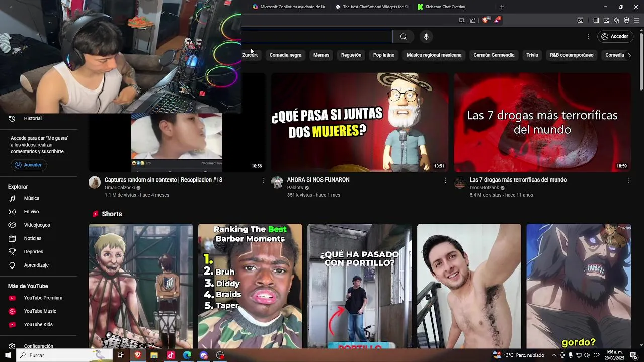
Task: Open Ranking The Best Barber Moments short
Action: [250, 286]
